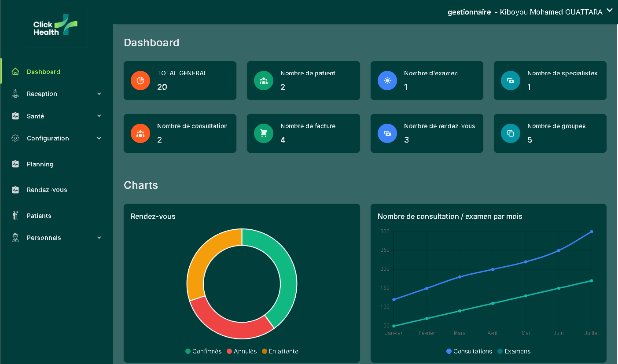This screenshot has width=618, height=364.
Task: Click the Patients sidebar icon
Action: point(16,215)
